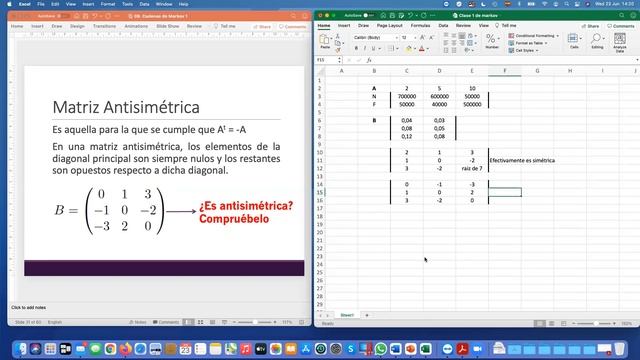Click the Save icon in Excel title bar
The width and height of the screenshot is (640, 360).
pyautogui.click(x=392, y=16)
